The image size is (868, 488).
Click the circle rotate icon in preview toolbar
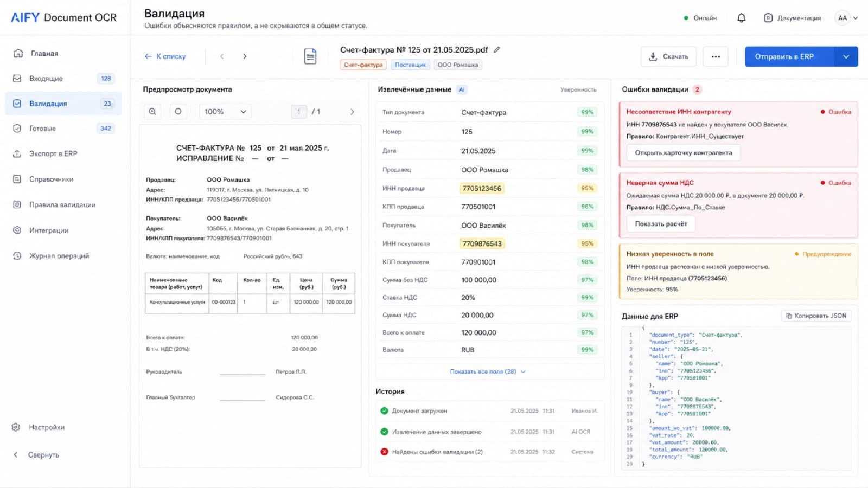(178, 112)
